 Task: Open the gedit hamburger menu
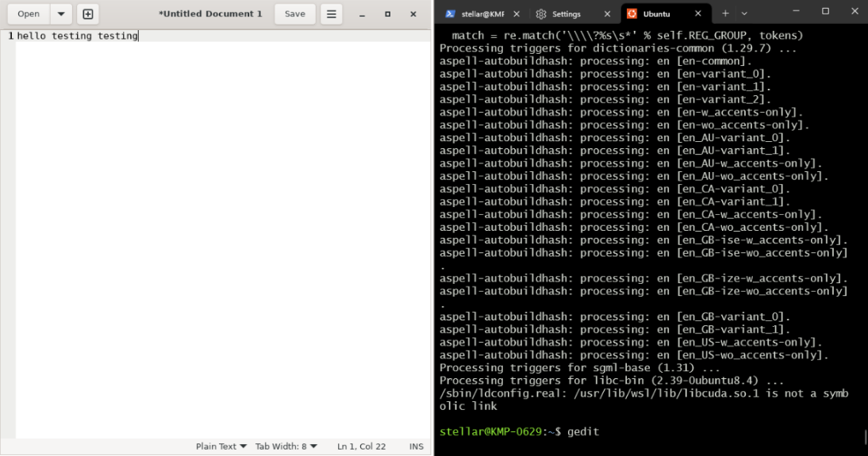(x=331, y=13)
